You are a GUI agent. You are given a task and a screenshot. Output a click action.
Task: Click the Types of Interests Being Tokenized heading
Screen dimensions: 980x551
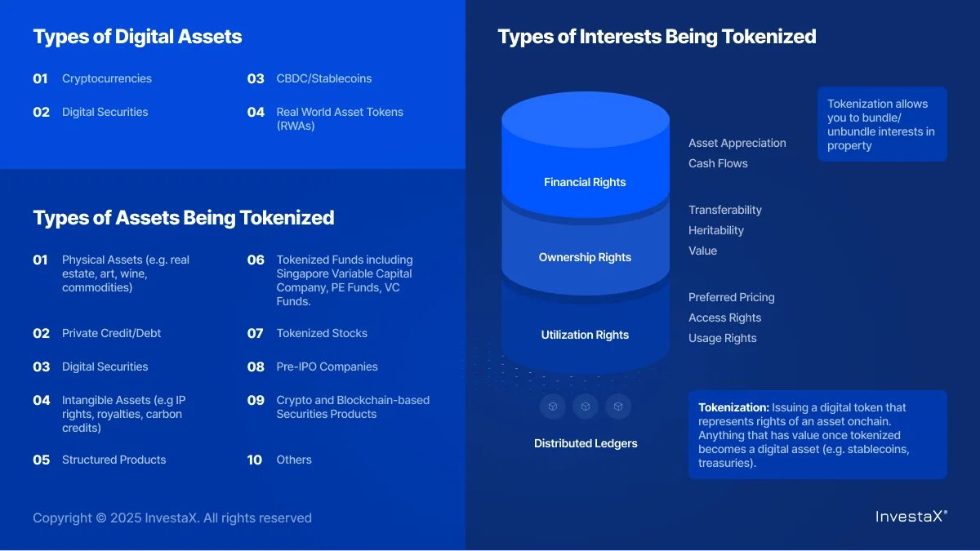pyautogui.click(x=657, y=37)
